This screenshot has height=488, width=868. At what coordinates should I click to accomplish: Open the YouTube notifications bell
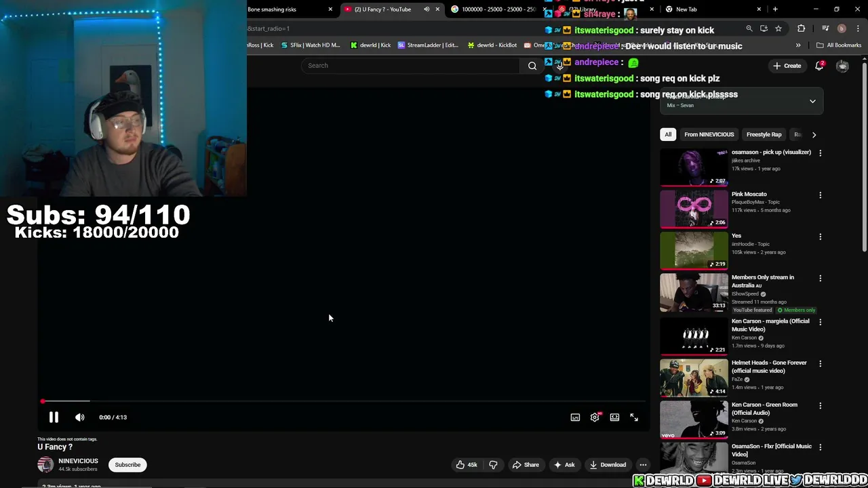pyautogui.click(x=819, y=66)
